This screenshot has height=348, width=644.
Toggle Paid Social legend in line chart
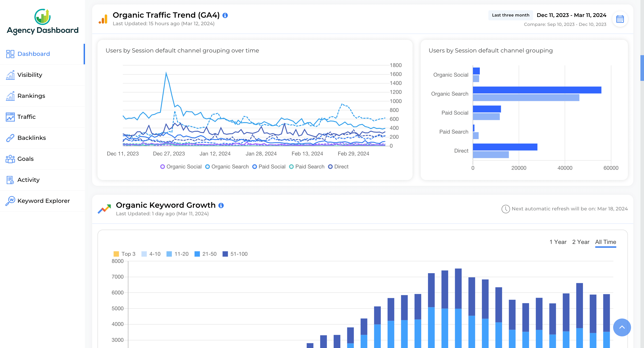point(269,167)
